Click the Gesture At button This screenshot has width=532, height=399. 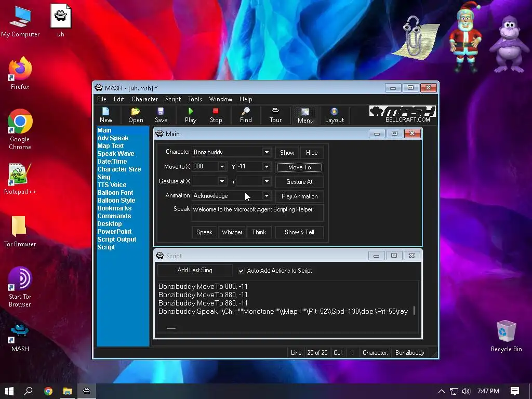299,182
